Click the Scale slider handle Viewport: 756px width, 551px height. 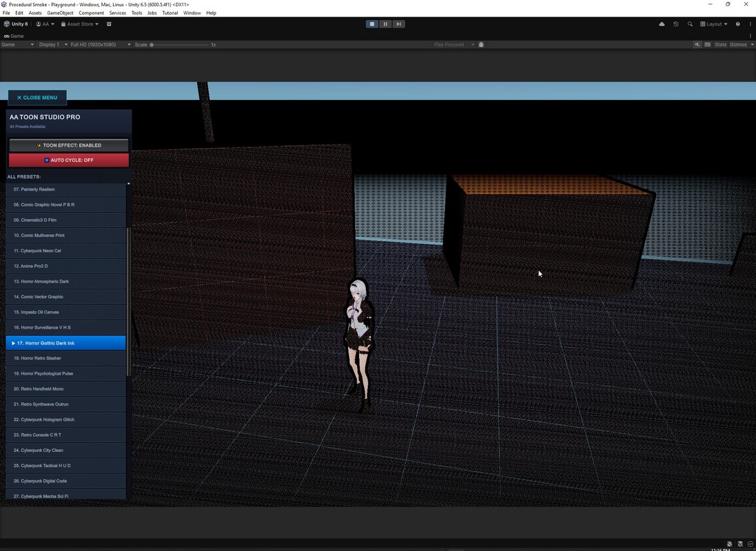point(152,45)
